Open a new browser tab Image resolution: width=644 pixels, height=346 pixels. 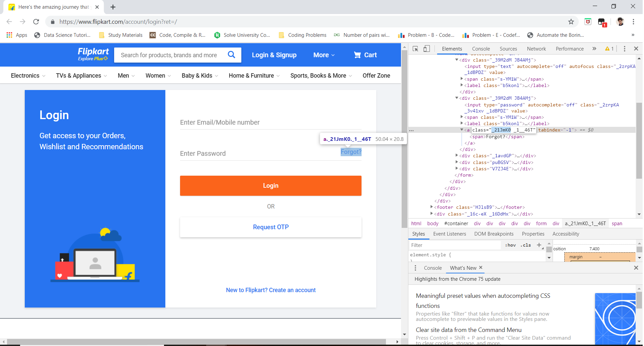pos(113,7)
